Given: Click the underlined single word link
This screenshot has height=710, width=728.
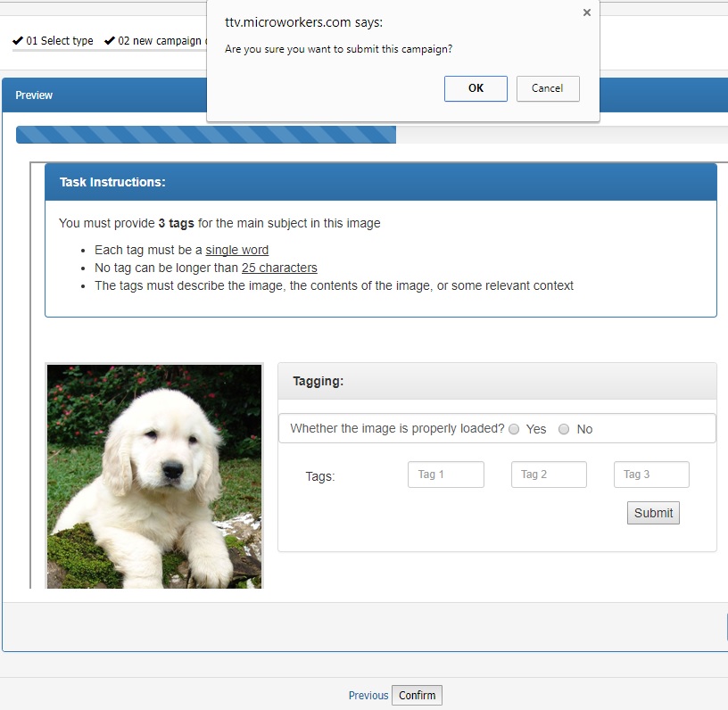Looking at the screenshot, I should (x=236, y=250).
